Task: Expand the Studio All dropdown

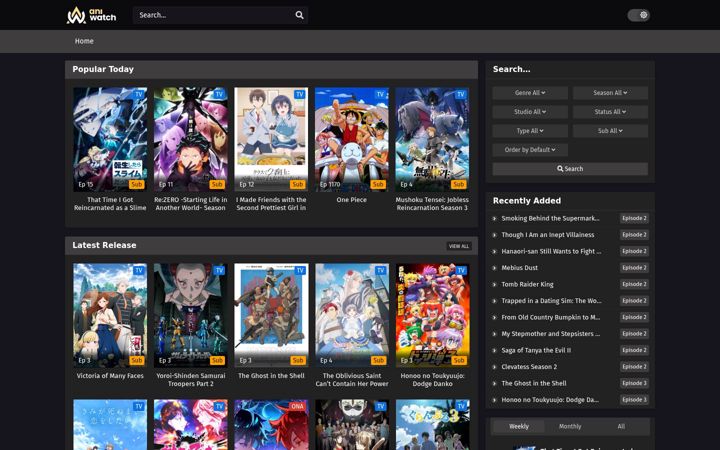Action: coord(530,112)
